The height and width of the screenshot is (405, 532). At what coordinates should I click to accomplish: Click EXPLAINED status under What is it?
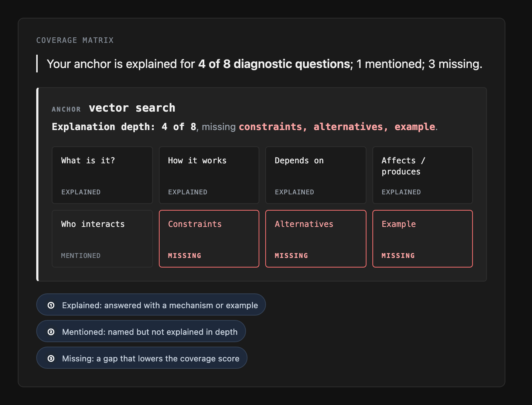tap(81, 192)
